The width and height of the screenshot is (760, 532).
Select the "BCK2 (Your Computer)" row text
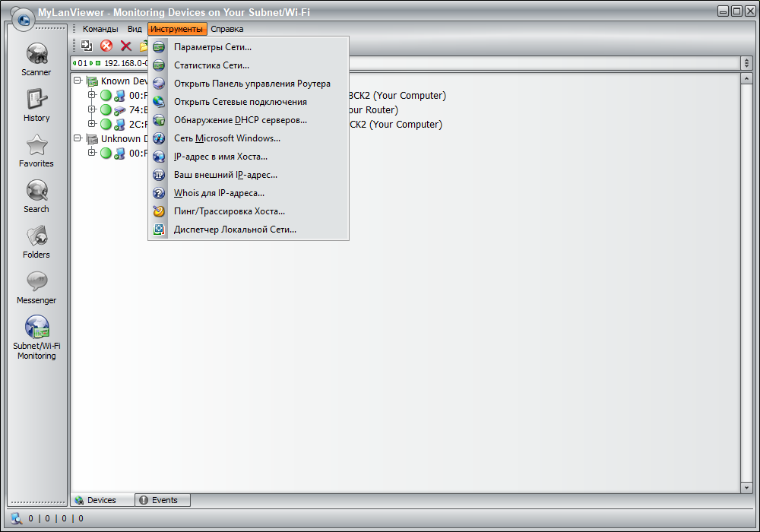click(397, 96)
